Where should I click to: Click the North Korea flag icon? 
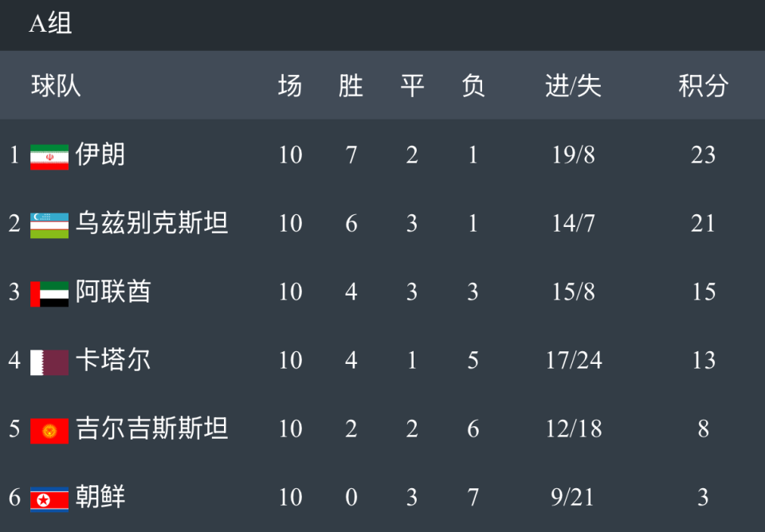click(49, 499)
